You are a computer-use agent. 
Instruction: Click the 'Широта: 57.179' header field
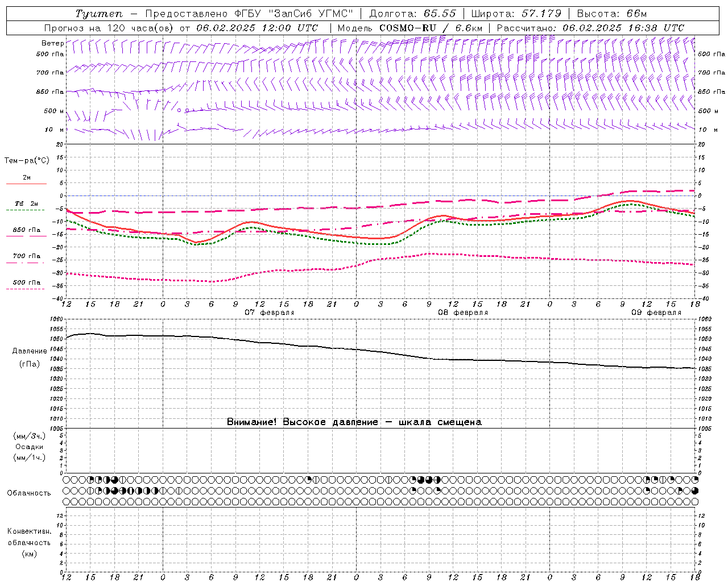tap(516, 14)
